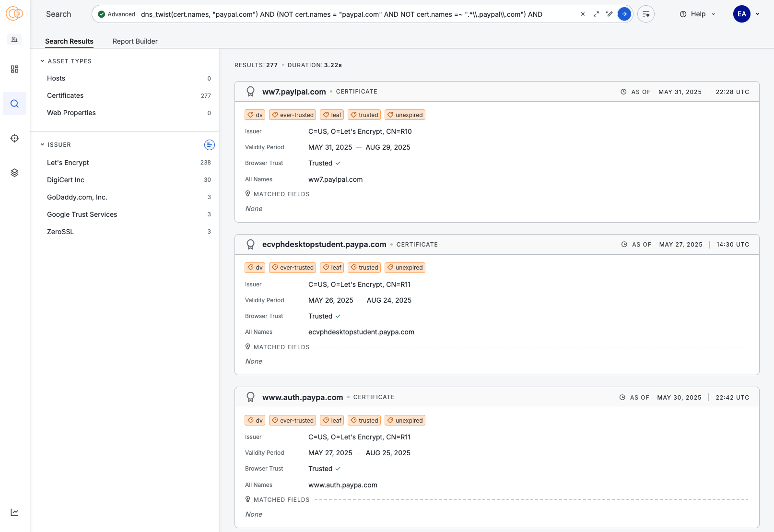774x532 pixels.
Task: Collapse the Issuer section
Action: [x=42, y=145]
